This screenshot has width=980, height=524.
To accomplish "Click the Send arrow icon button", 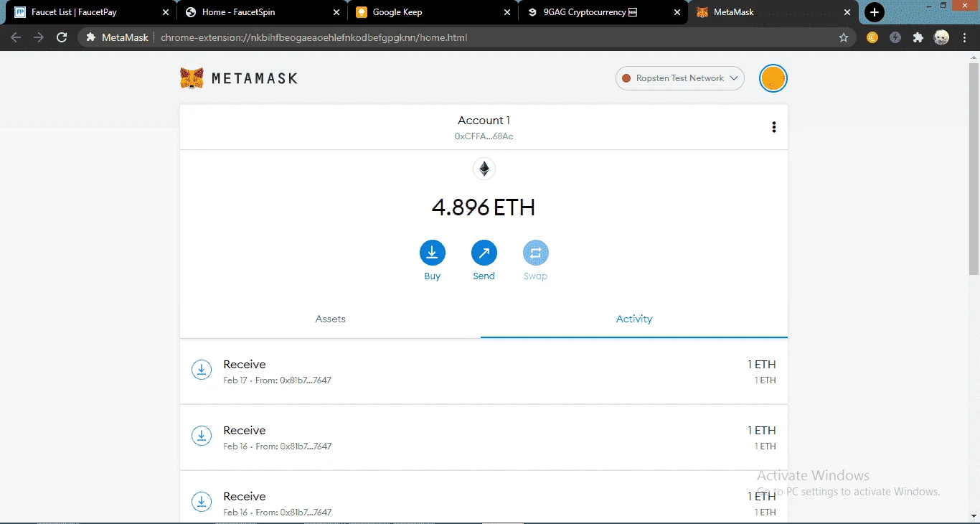I will (x=484, y=253).
